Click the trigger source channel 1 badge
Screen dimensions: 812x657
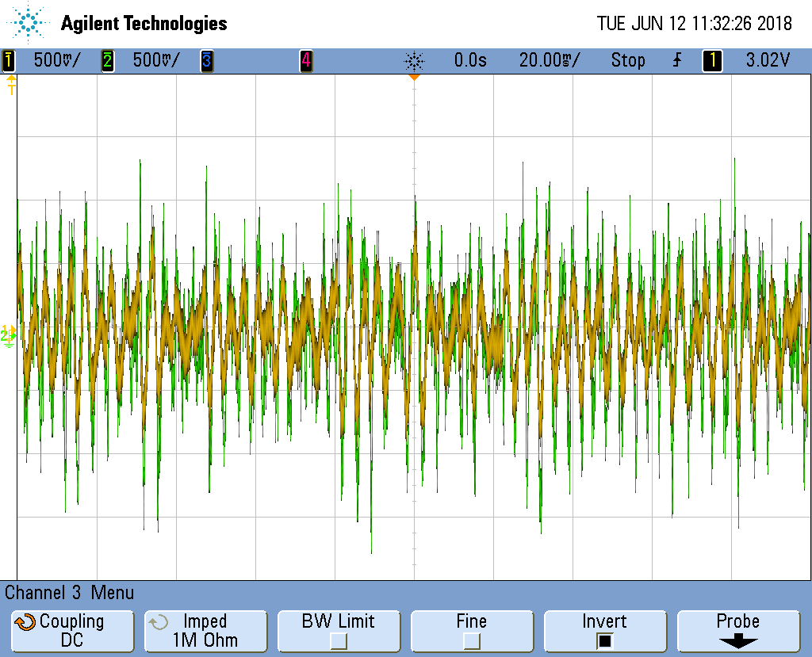[x=712, y=60]
